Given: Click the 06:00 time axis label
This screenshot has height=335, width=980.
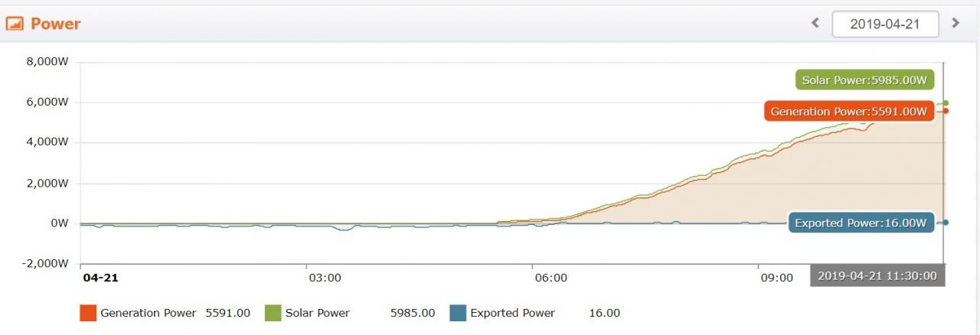Looking at the screenshot, I should point(551,277).
